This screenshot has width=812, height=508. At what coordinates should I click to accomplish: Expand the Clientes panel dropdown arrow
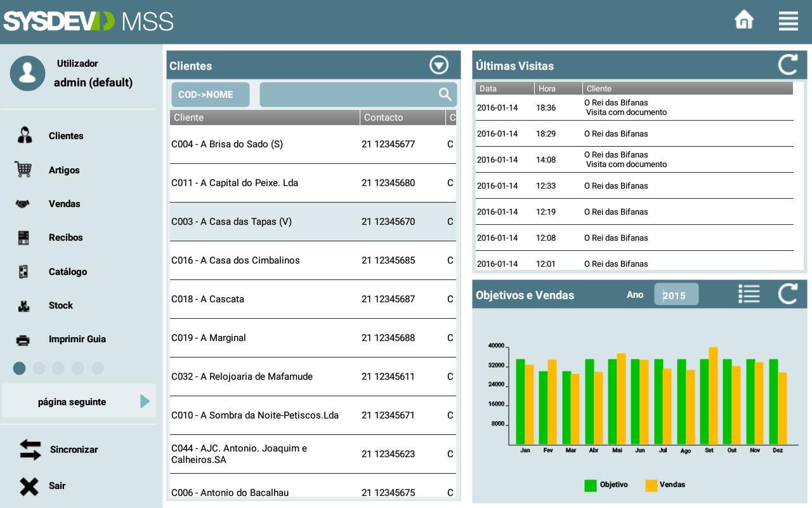pyautogui.click(x=439, y=65)
